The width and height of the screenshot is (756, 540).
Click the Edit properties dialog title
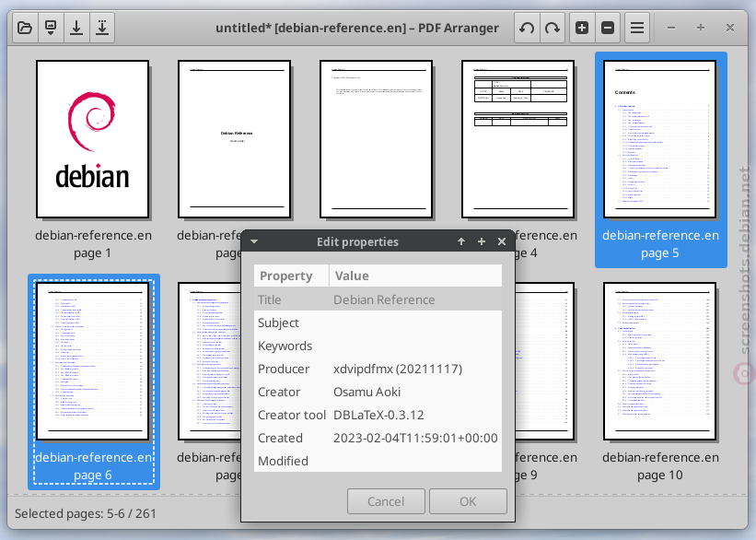pos(357,241)
